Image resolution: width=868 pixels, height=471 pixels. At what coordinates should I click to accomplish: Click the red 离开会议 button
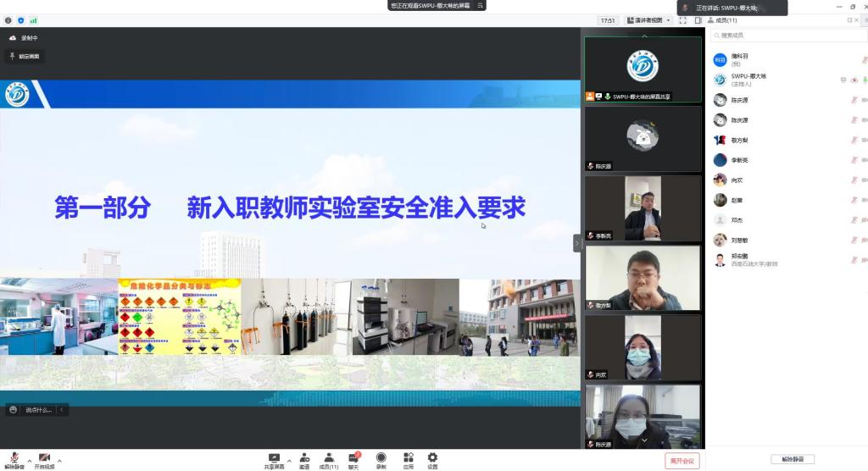tap(682, 461)
